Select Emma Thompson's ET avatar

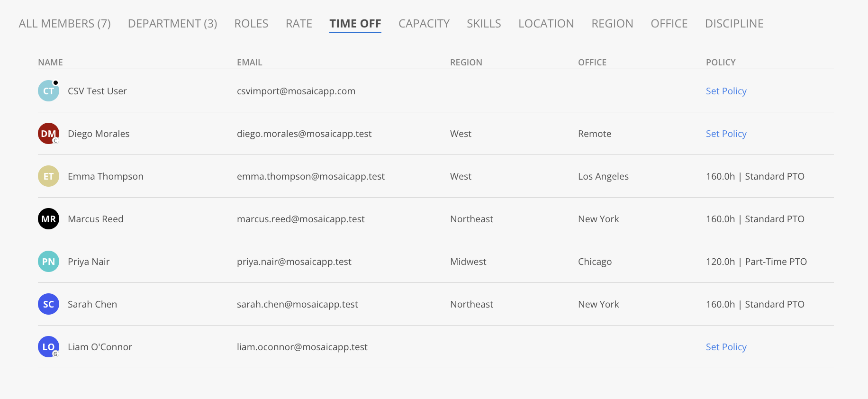(48, 176)
